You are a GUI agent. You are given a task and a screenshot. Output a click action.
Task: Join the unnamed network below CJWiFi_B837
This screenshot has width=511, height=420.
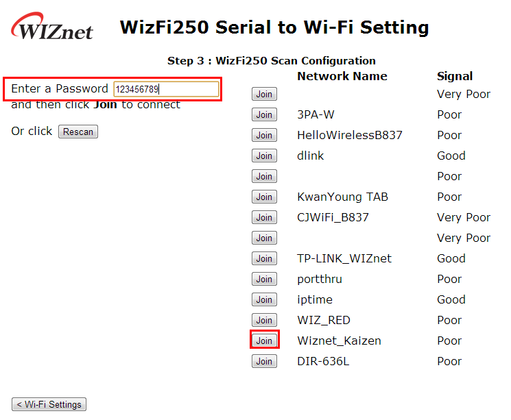pos(264,238)
